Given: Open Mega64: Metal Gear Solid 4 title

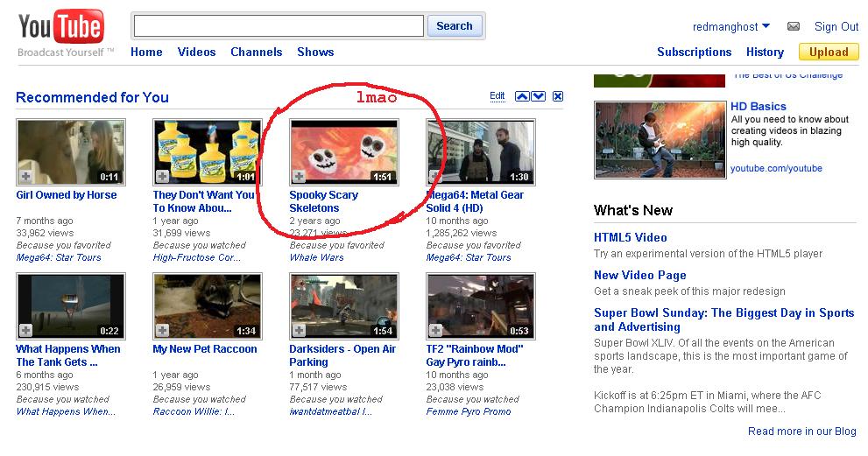Looking at the screenshot, I should [475, 201].
